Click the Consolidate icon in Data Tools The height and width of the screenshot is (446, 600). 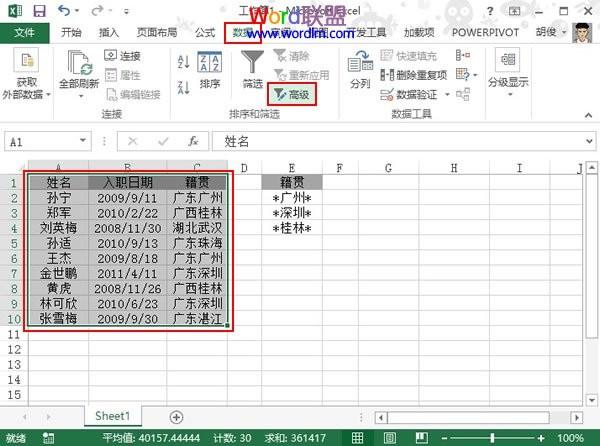click(x=463, y=56)
